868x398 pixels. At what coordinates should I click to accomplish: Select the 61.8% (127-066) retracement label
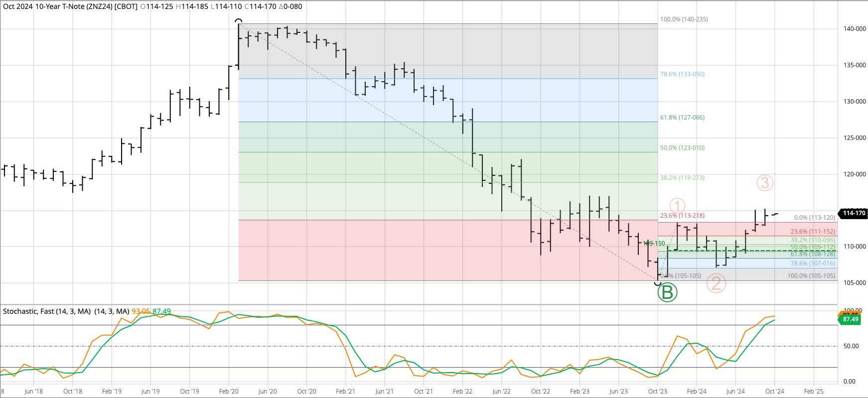[682, 118]
